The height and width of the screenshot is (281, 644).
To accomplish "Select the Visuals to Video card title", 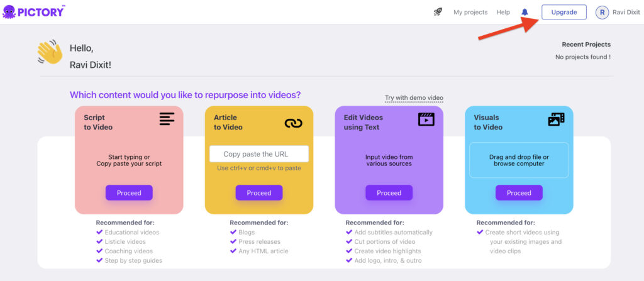I will (x=488, y=122).
